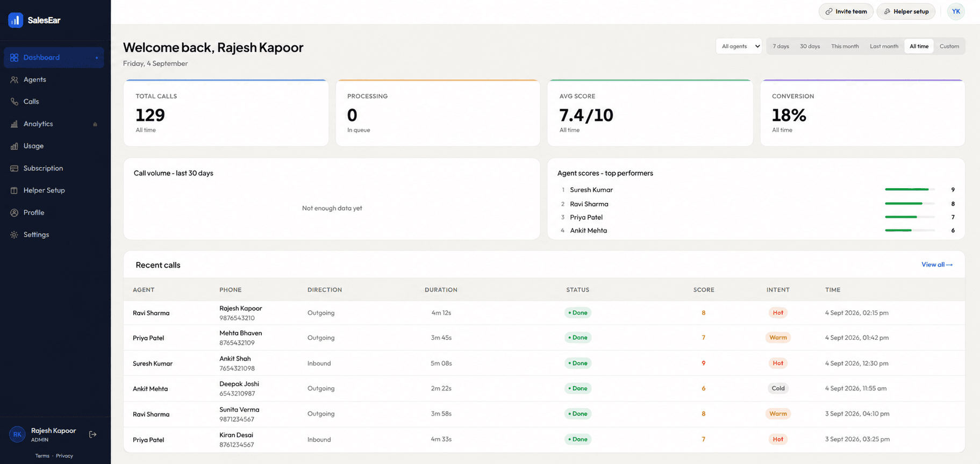The width and height of the screenshot is (980, 464).
Task: Click the Analytics lock icon
Action: (95, 124)
